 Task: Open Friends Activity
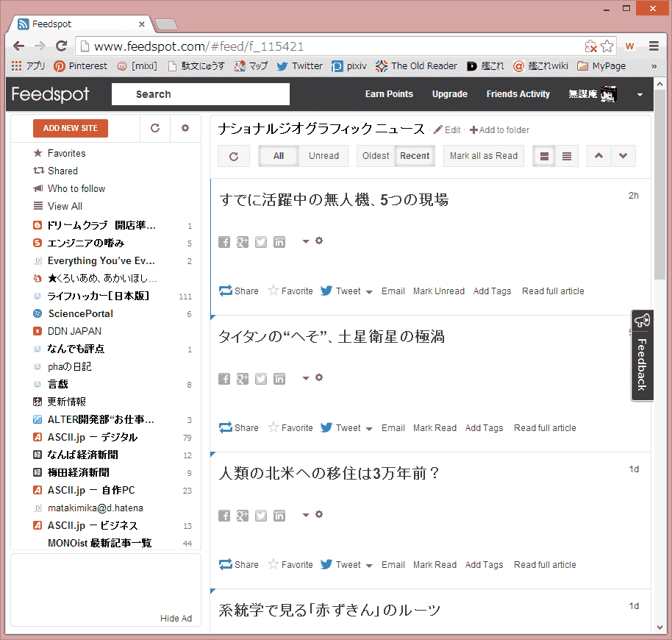click(x=518, y=94)
